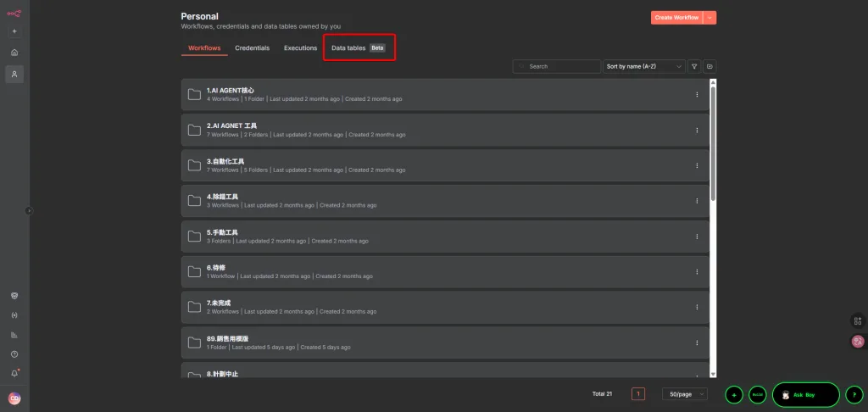Screen dimensions: 868x412
Task: Open the Sort by name (A-Z) dropdown
Action: (x=644, y=66)
